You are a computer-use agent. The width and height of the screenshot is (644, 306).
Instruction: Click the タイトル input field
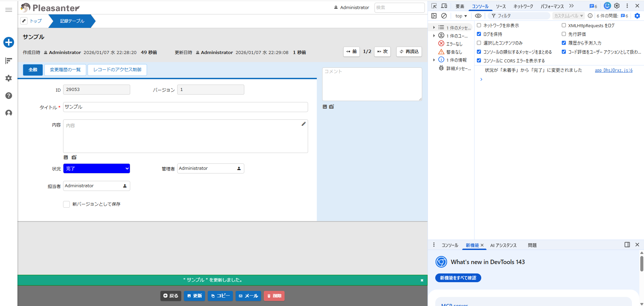(x=186, y=107)
